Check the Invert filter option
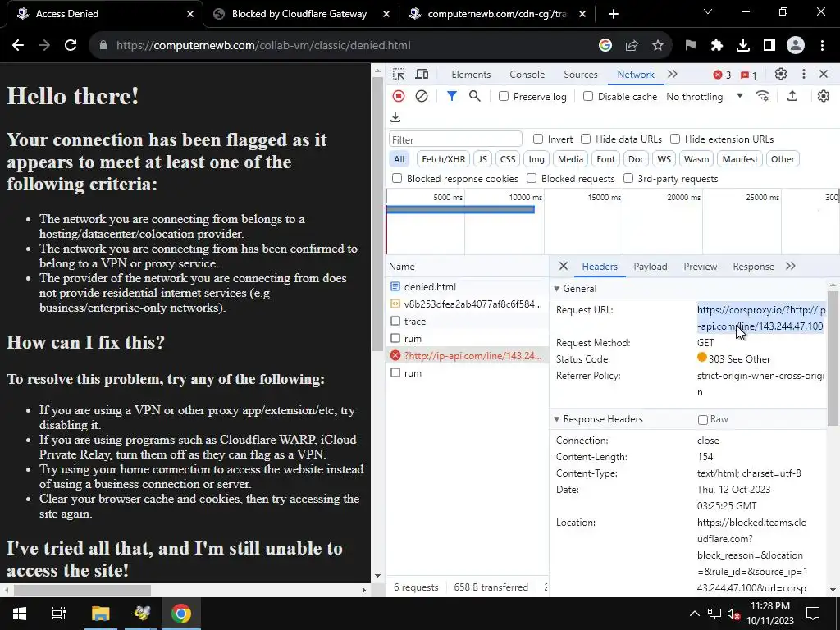This screenshot has height=630, width=840. coord(538,139)
